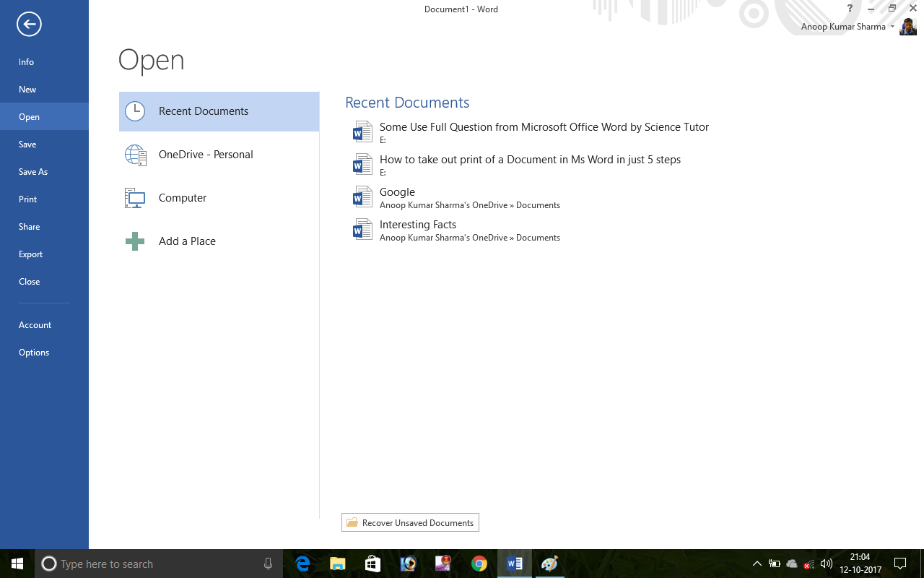Open OneDrive - Personal cloud icon
The height and width of the screenshot is (578, 924).
[134, 154]
